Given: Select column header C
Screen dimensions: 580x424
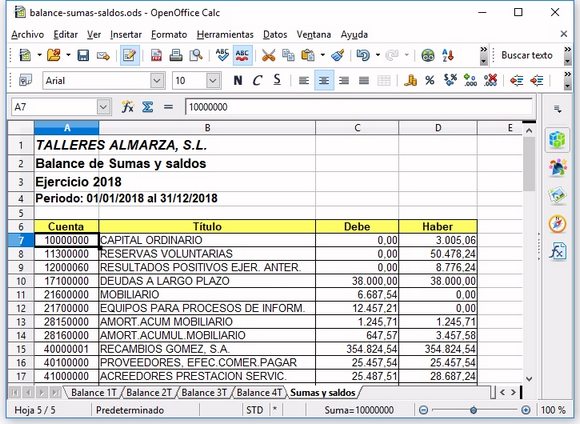Looking at the screenshot, I should coord(357,128).
